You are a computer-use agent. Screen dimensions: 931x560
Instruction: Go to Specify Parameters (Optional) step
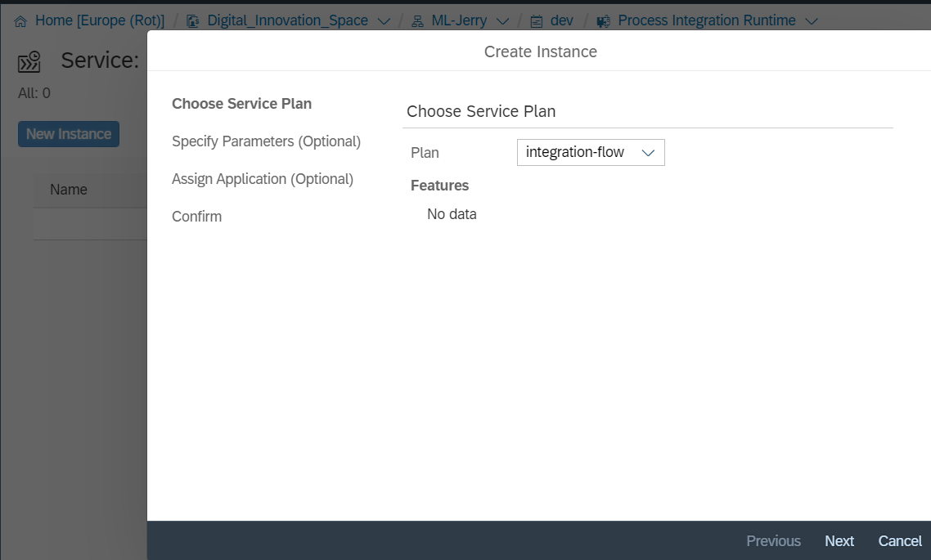point(266,141)
